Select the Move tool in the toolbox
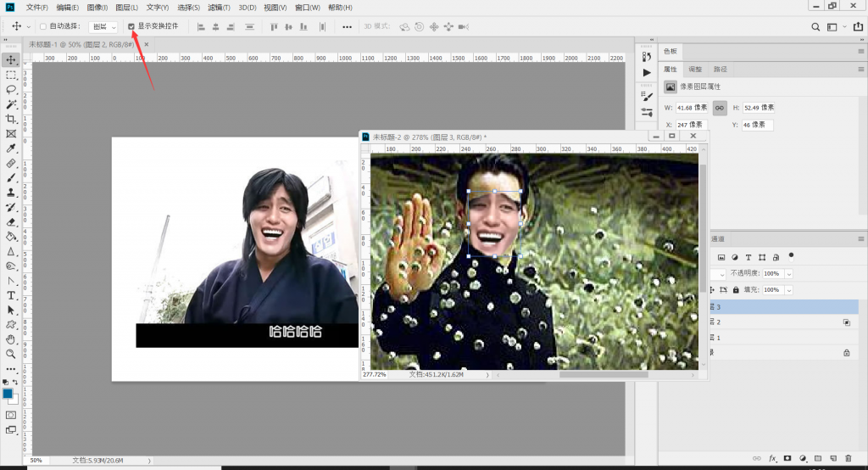868x470 pixels. [x=11, y=60]
